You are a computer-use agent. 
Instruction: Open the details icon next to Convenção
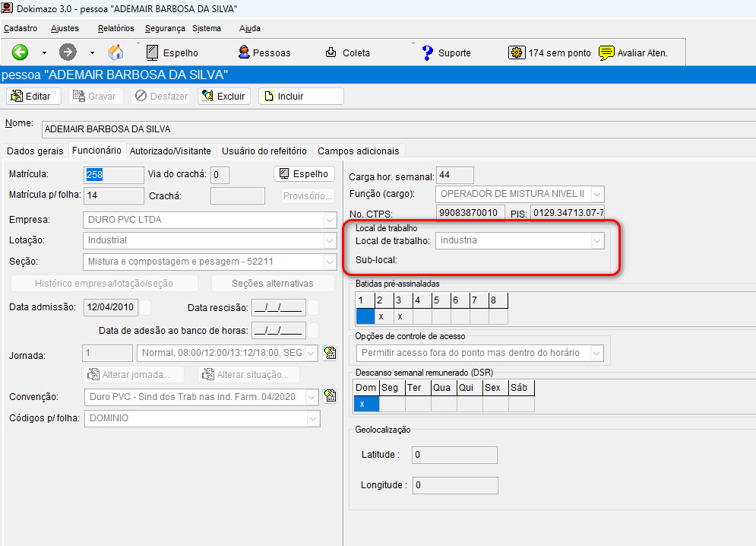329,395
